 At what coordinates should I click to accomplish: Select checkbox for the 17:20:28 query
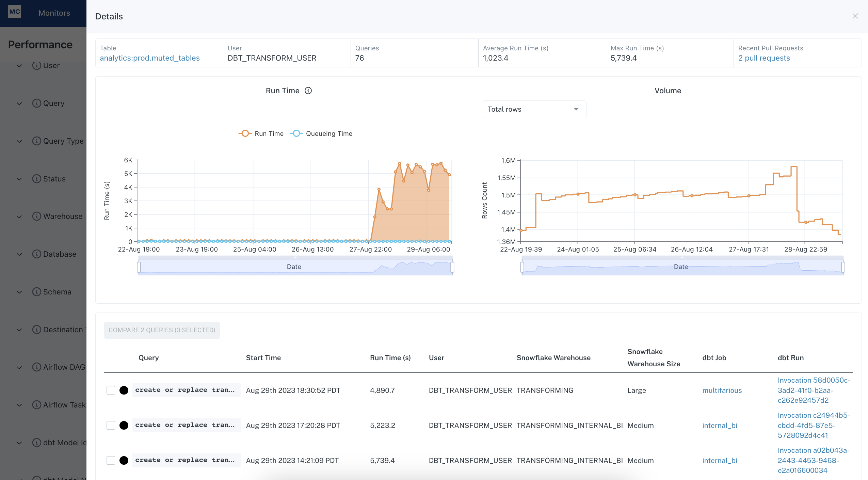click(x=111, y=425)
